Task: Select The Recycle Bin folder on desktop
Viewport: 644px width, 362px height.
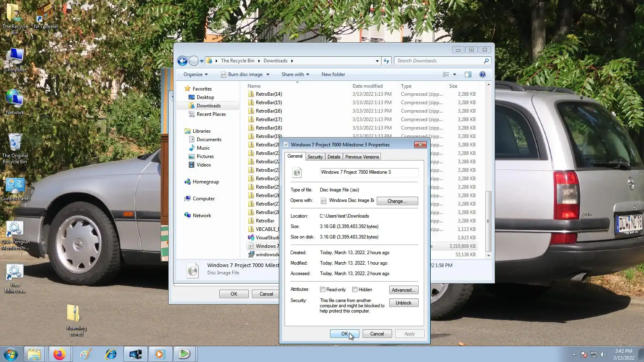Action: (x=15, y=19)
